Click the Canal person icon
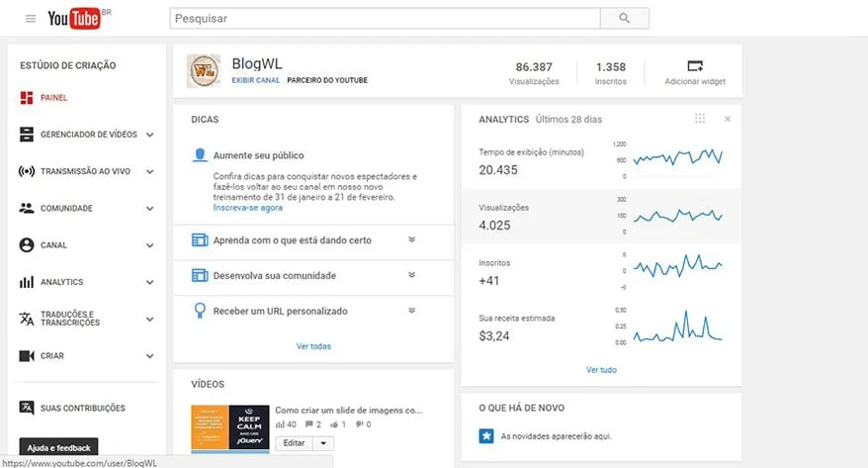 pyautogui.click(x=26, y=244)
